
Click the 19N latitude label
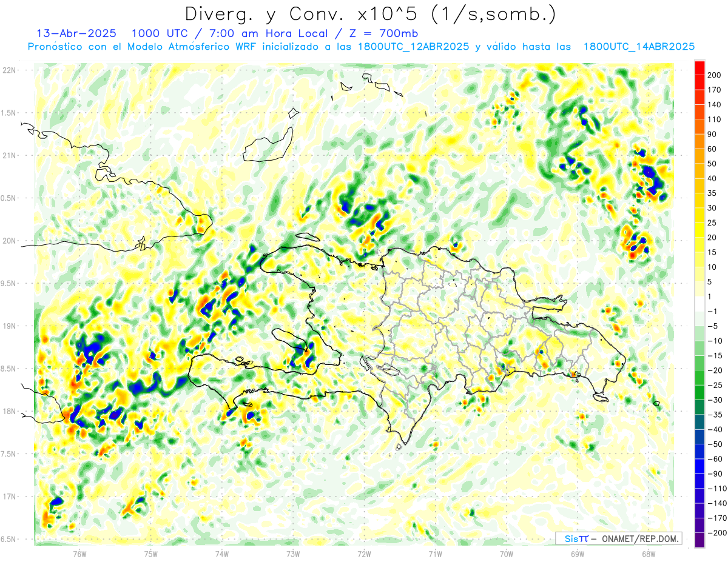click(9, 326)
